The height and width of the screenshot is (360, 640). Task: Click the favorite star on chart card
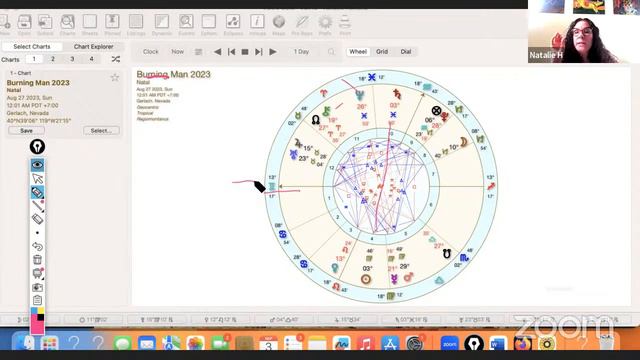pyautogui.click(x=115, y=78)
